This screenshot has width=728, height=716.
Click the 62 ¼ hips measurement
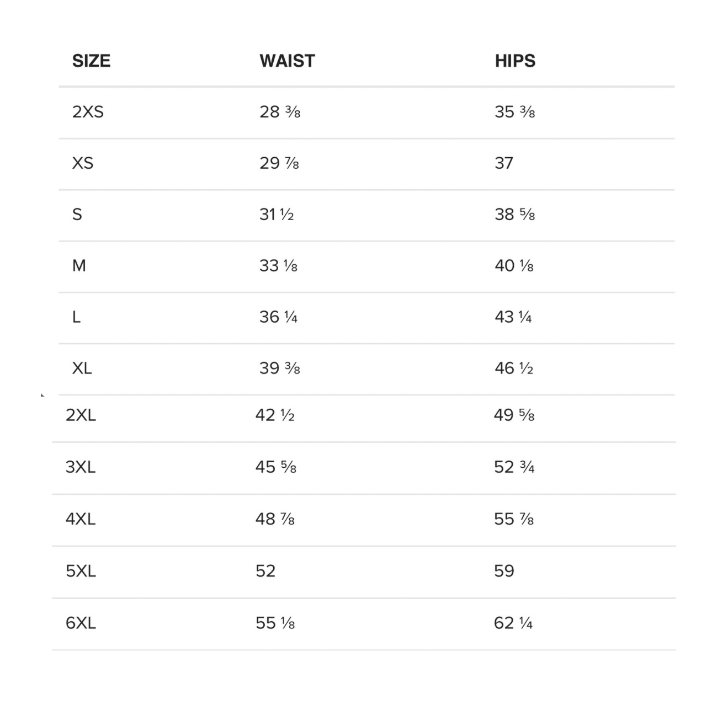[513, 623]
